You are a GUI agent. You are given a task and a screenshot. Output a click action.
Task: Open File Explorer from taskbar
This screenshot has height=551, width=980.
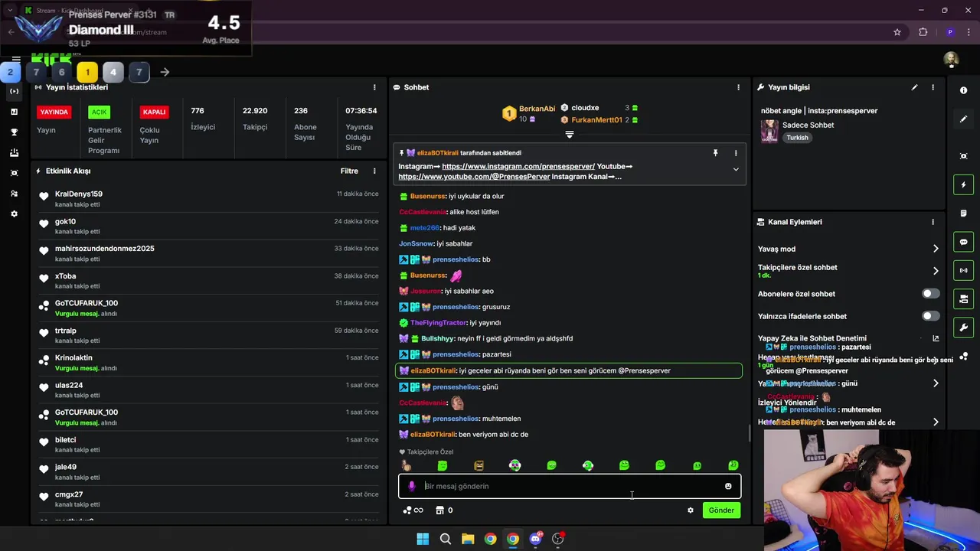tap(468, 539)
